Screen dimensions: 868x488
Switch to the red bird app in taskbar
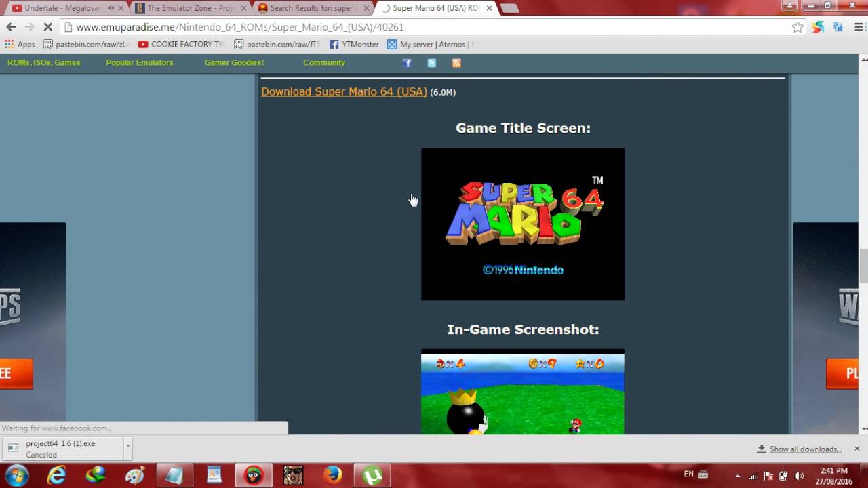(254, 475)
